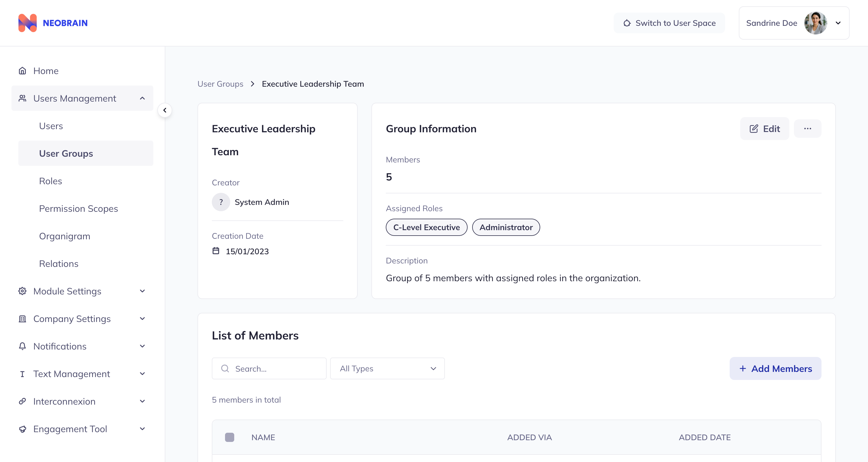Expand the Company Settings section
Viewport: 868px width, 462px height.
coord(142,319)
